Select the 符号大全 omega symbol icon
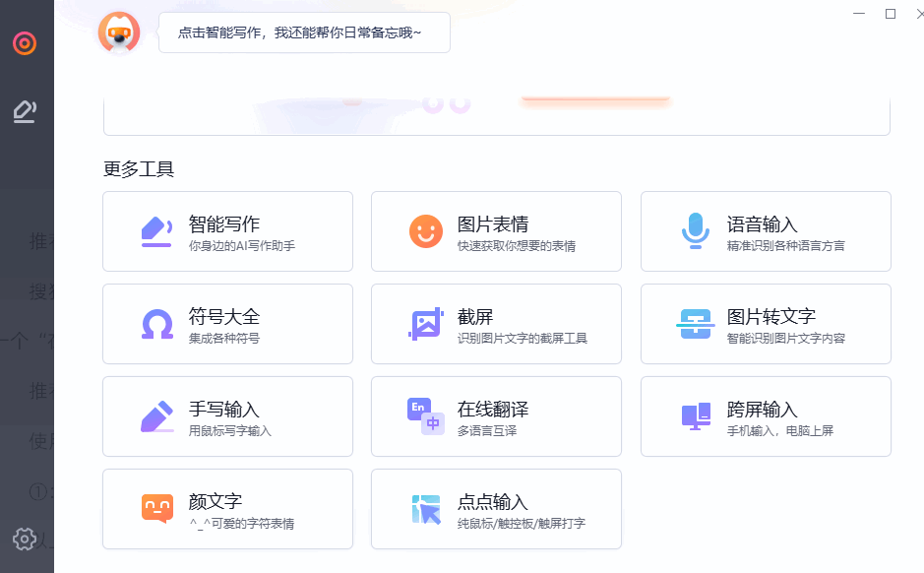Image resolution: width=924 pixels, height=573 pixels. click(x=155, y=323)
